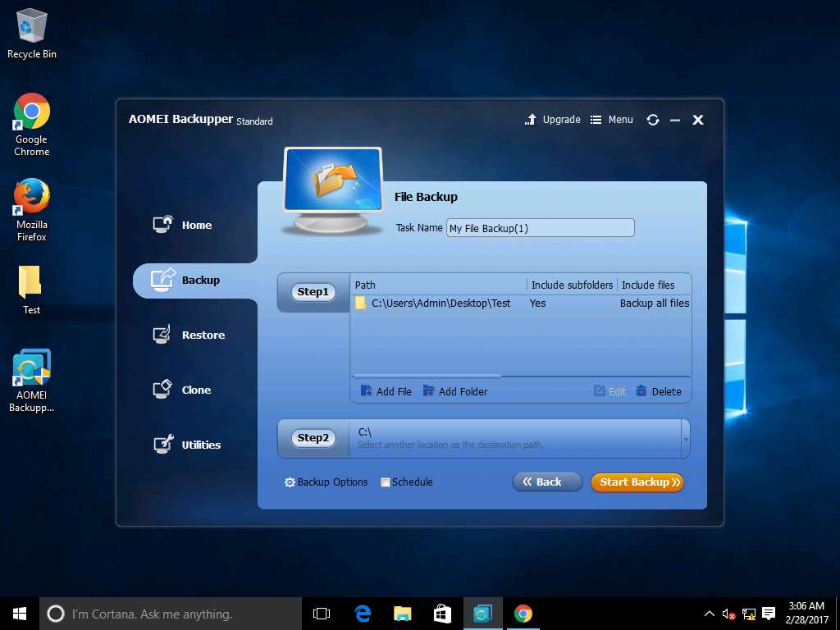Click the Backup Options gear icon
The image size is (840, 630).
click(290, 482)
